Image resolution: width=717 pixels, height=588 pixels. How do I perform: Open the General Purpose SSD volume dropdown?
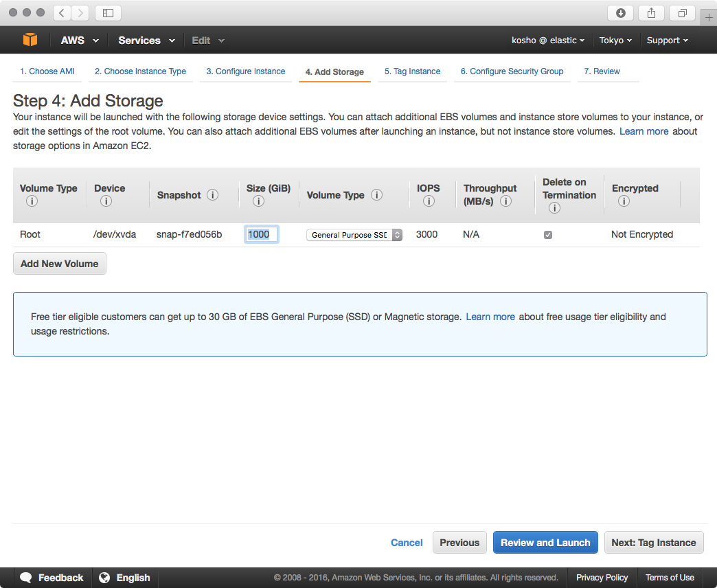[x=354, y=235]
